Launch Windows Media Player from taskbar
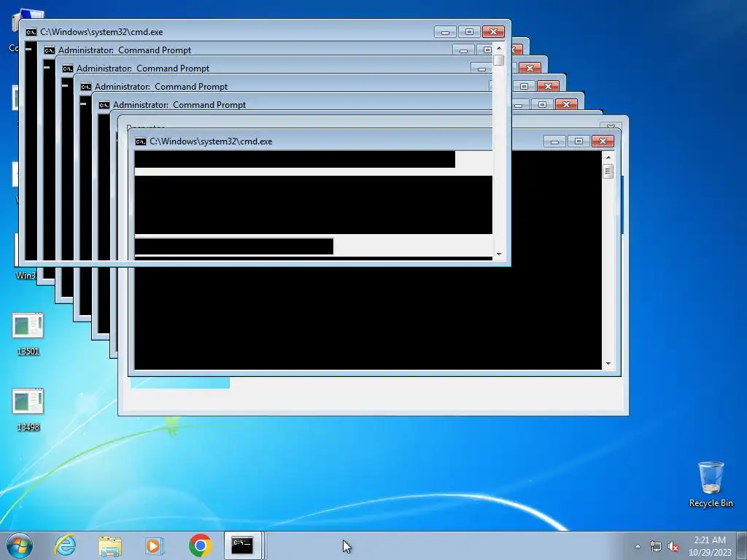Viewport: 747px width, 560px height. (153, 545)
